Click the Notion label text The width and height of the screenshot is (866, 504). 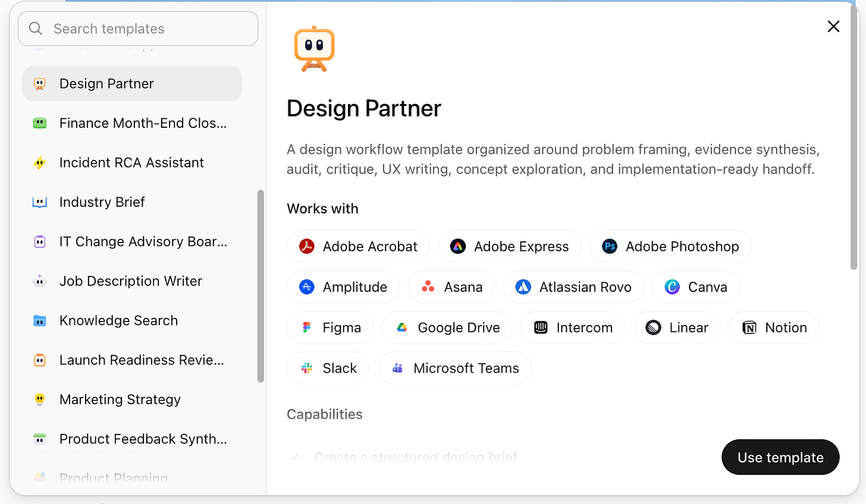click(x=786, y=327)
